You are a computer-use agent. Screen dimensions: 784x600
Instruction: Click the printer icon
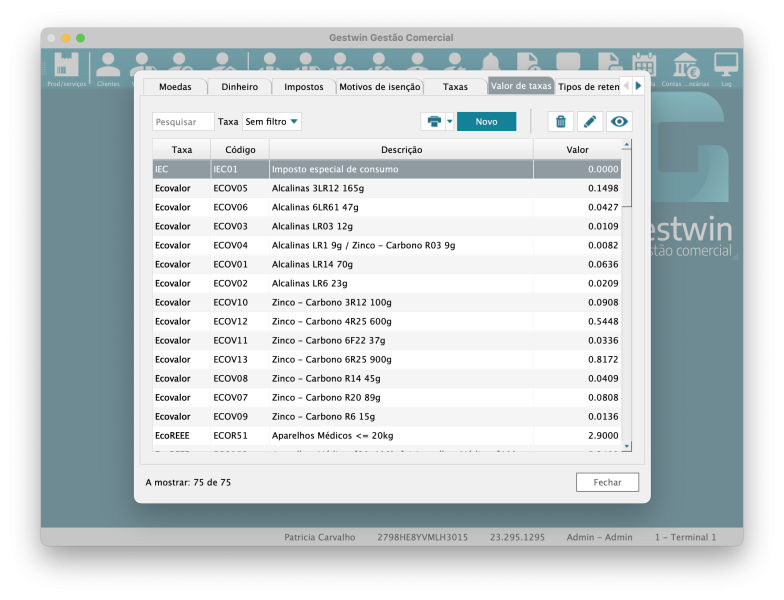[434, 122]
